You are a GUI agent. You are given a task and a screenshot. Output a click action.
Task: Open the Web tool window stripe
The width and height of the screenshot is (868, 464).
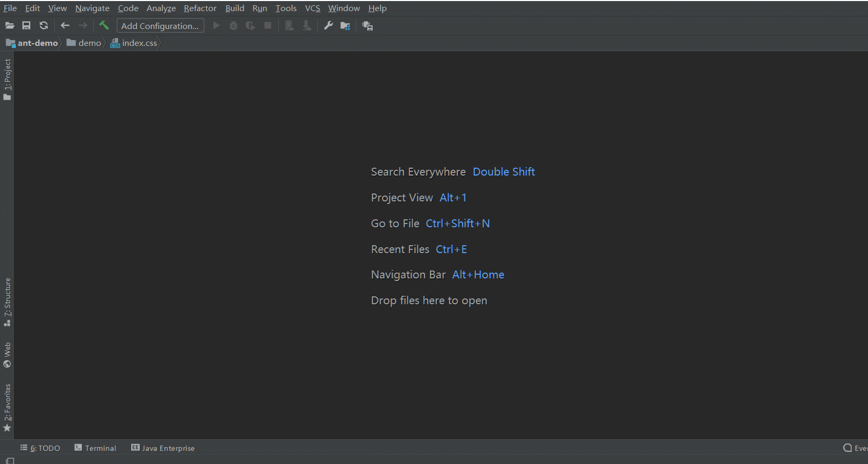[7, 355]
